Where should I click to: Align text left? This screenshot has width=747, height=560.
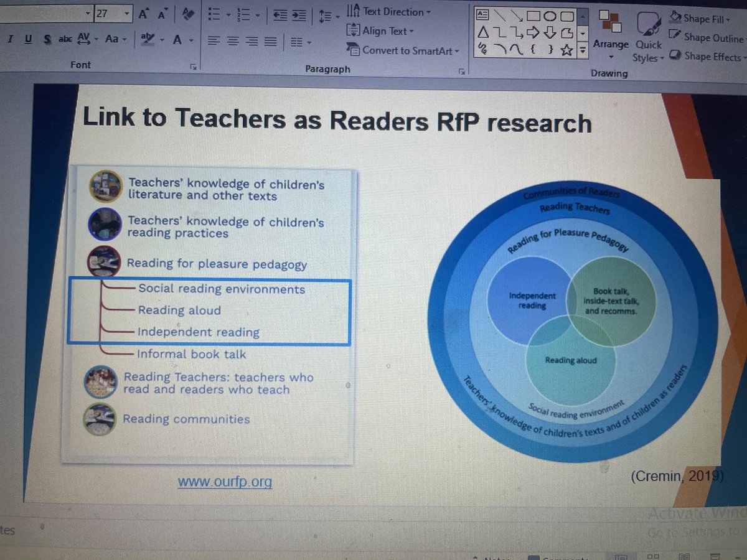point(214,42)
